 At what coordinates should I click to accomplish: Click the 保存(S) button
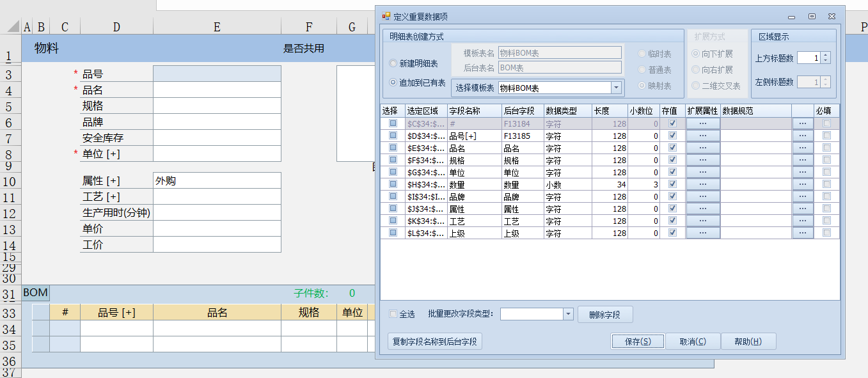click(637, 342)
